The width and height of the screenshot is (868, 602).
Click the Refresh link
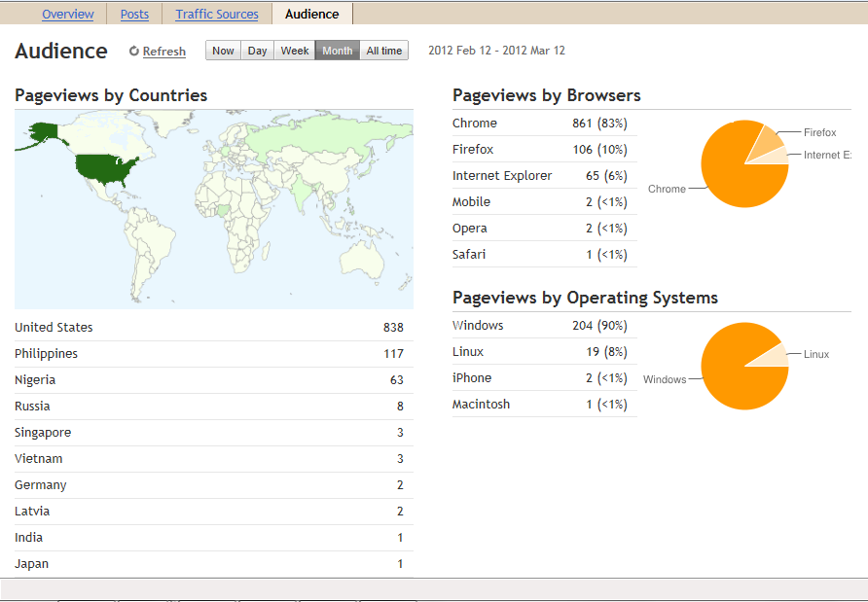tap(163, 51)
